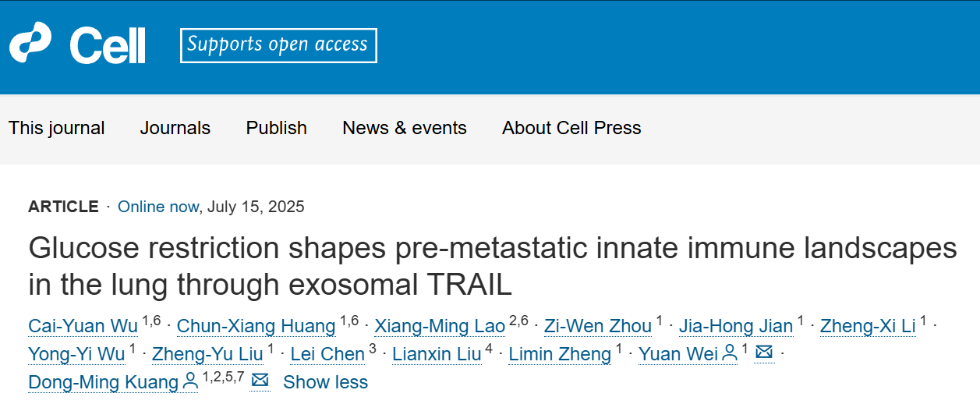980x404 pixels.
Task: Click author name Lianxin Liu
Action: (437, 354)
